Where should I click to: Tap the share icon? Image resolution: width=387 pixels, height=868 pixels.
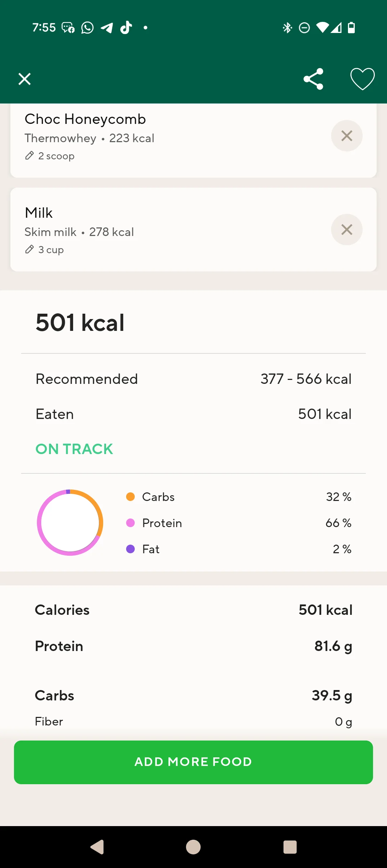pyautogui.click(x=314, y=79)
